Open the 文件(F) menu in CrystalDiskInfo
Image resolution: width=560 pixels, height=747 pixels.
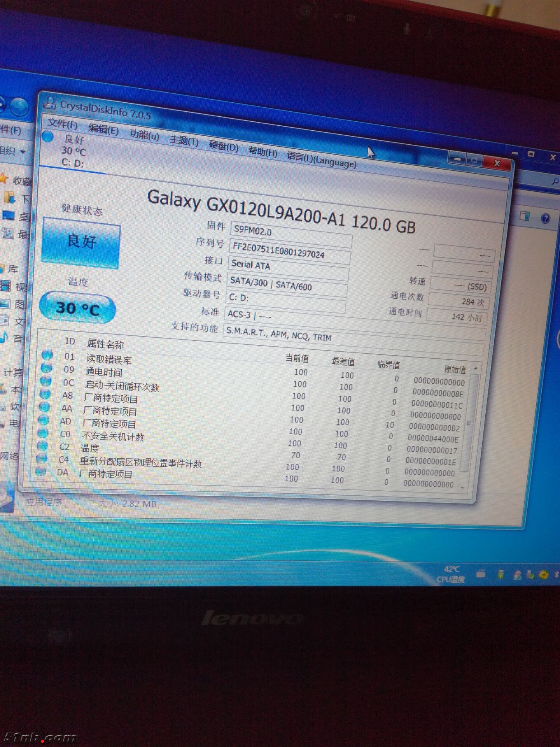(x=62, y=124)
